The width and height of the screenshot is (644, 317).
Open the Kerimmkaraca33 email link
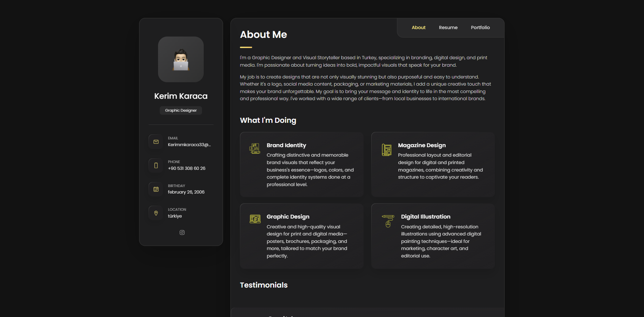pyautogui.click(x=189, y=145)
